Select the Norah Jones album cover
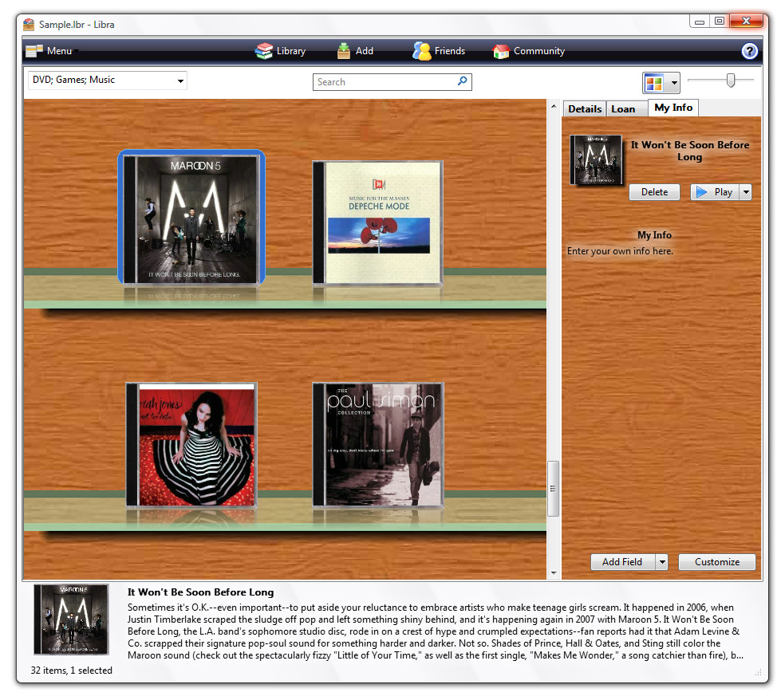 pyautogui.click(x=191, y=445)
